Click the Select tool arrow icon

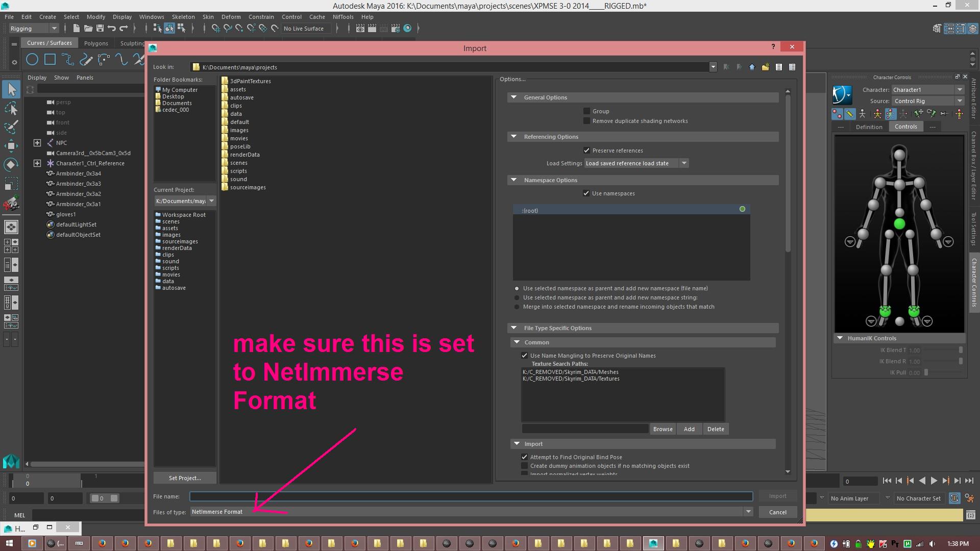11,89
